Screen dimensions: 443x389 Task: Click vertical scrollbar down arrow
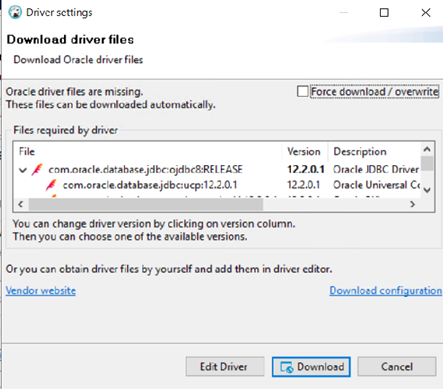tap(427, 190)
